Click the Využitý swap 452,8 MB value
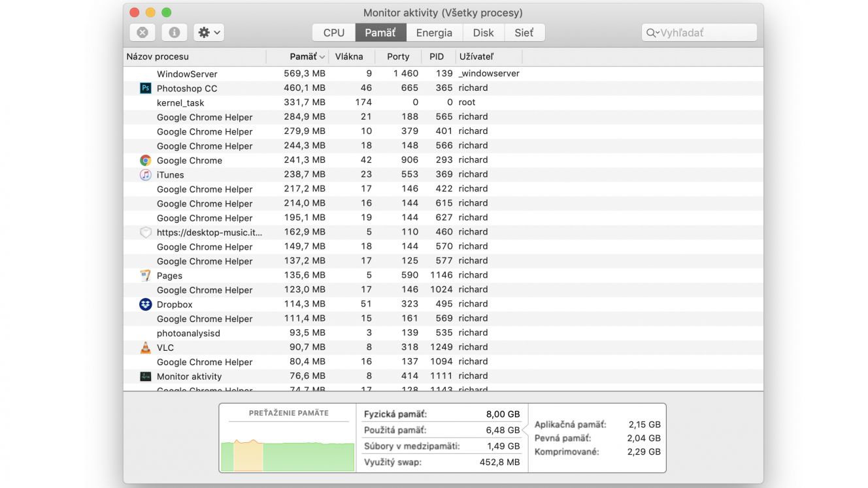 coord(500,463)
